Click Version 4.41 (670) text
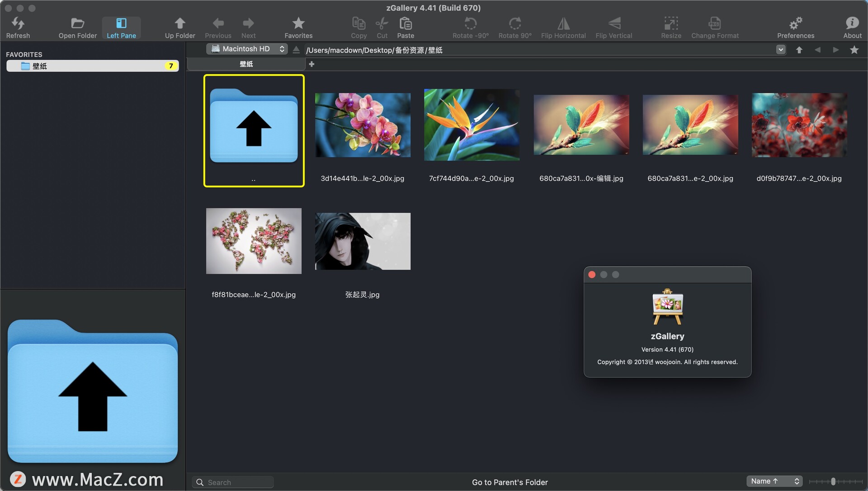Screen dimensions: 868x491 [x=667, y=349]
